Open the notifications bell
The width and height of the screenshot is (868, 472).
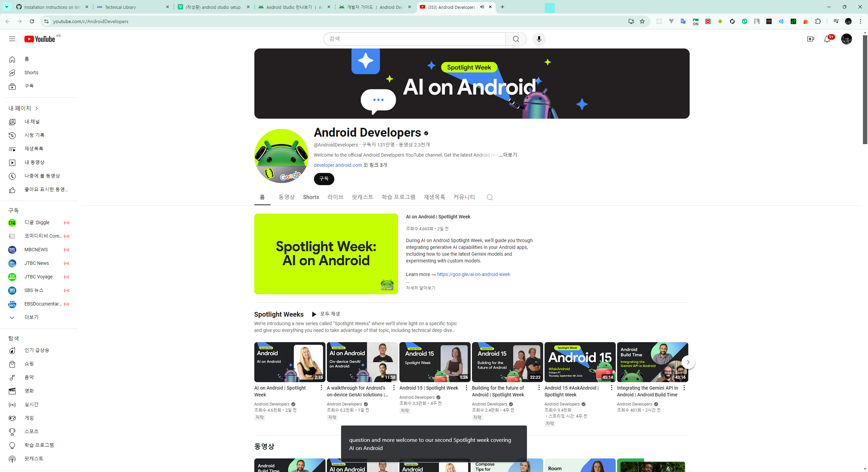point(827,39)
